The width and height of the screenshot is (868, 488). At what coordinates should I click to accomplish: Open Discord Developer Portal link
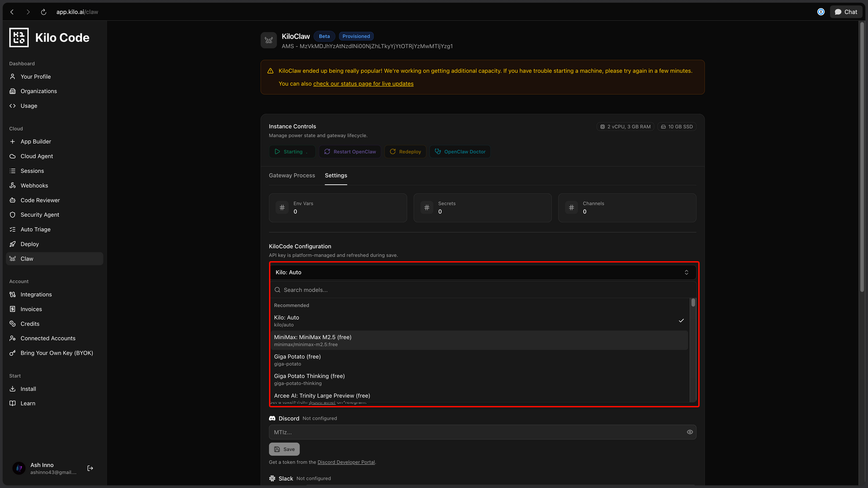tap(346, 462)
